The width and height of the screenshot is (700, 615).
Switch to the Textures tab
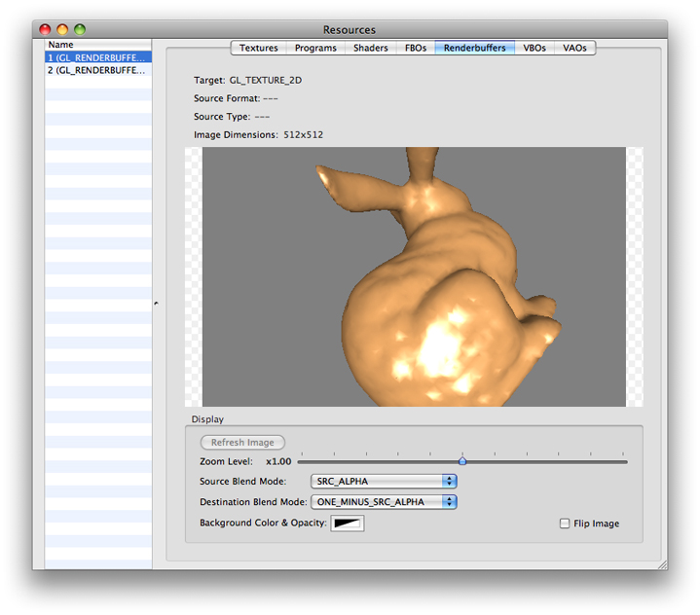259,48
